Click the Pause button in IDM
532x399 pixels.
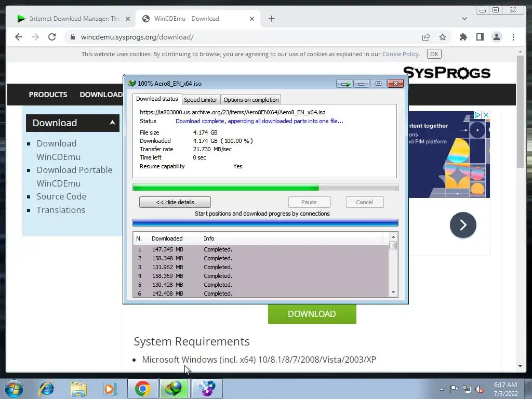tap(309, 202)
